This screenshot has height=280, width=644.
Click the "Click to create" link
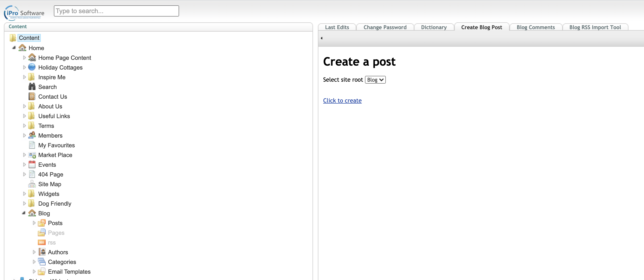click(342, 100)
